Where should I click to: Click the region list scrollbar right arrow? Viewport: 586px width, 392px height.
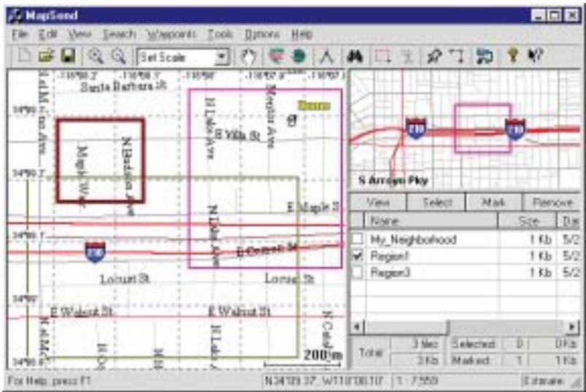point(572,327)
